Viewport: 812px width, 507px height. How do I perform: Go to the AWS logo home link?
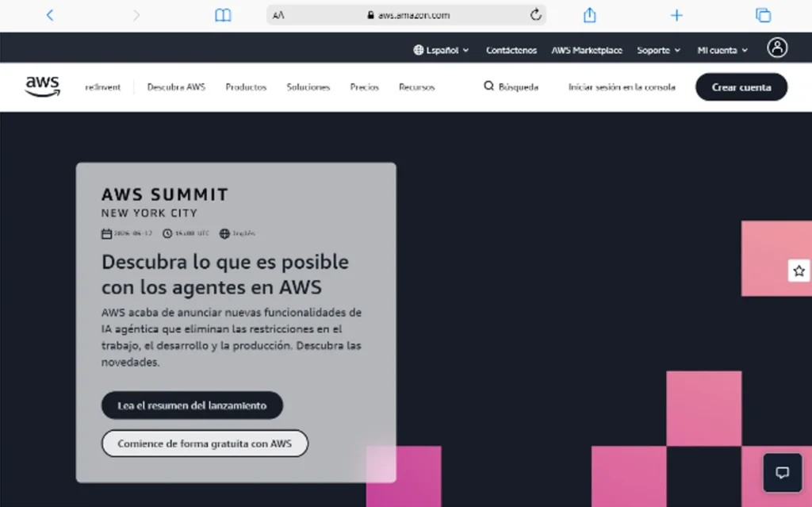coord(43,86)
